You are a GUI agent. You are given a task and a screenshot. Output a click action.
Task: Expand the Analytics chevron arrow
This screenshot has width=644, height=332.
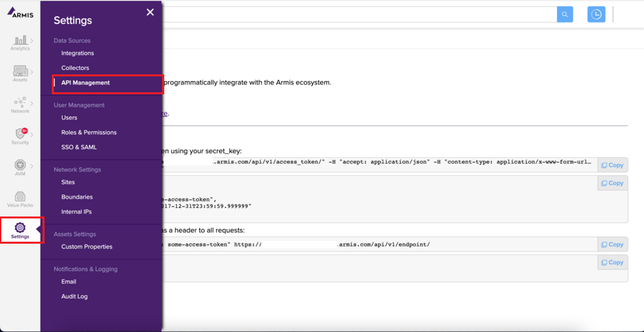click(x=32, y=41)
